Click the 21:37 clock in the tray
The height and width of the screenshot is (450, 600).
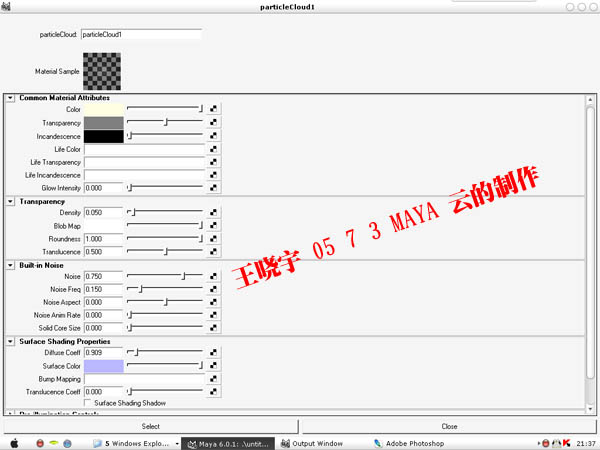coord(586,443)
